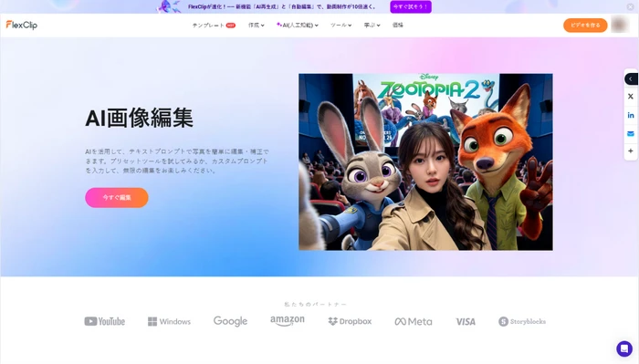
Task: Click the FlexClip logo
Action: [x=22, y=25]
